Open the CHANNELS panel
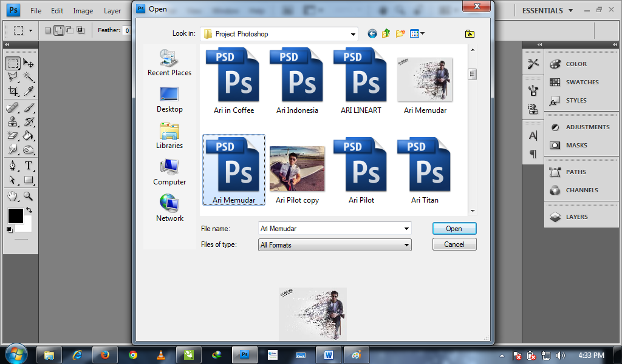Image resolution: width=622 pixels, height=364 pixels. point(581,190)
